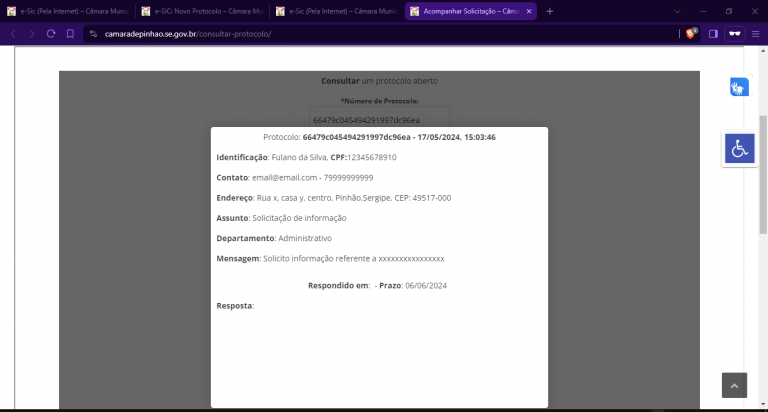Click the Brave Shields icon
Screen dimensions: 768x412
tap(690, 33)
